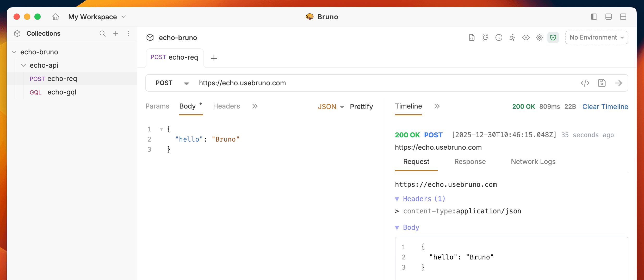Open the No Environment dropdown
Screen dimensions: 644x280
click(596, 37)
